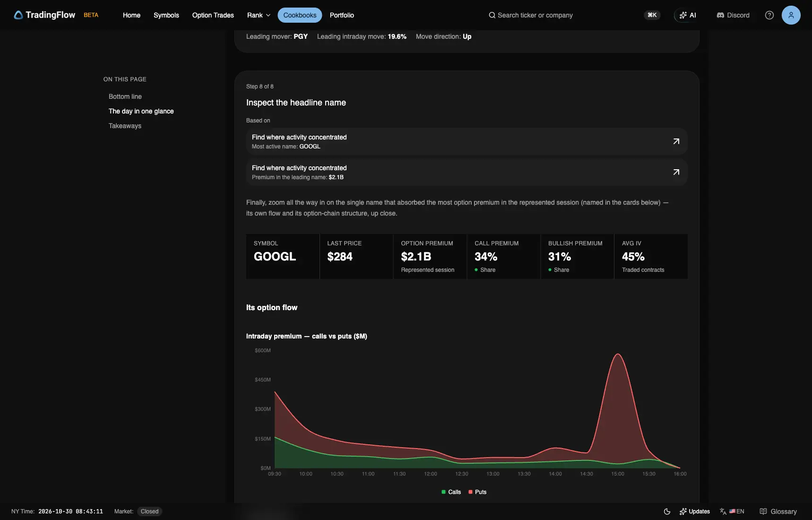Viewport: 812px width, 520px height.
Task: Toggle the Calls legend series
Action: tap(451, 492)
